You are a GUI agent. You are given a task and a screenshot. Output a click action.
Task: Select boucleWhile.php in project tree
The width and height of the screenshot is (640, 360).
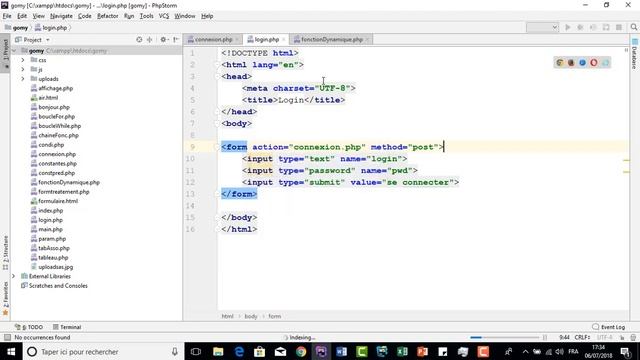click(60, 126)
